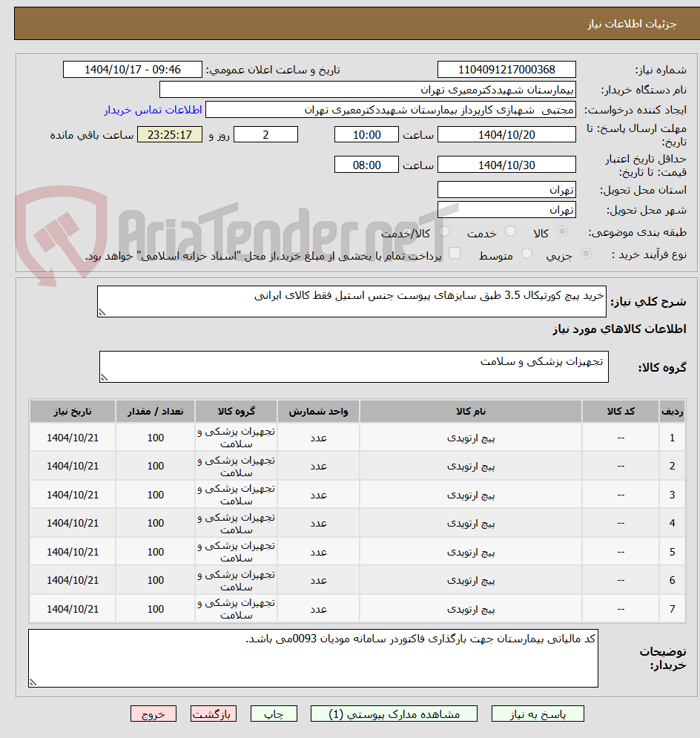700x738 pixels.
Task: Click پیچ ارتوپدی in row 5
Action: tap(470, 552)
